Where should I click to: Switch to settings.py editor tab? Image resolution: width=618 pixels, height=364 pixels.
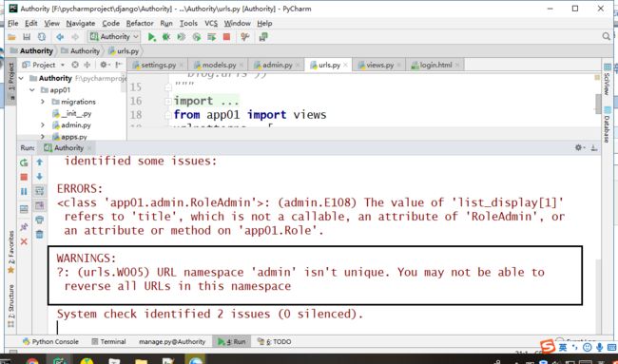[x=158, y=65]
